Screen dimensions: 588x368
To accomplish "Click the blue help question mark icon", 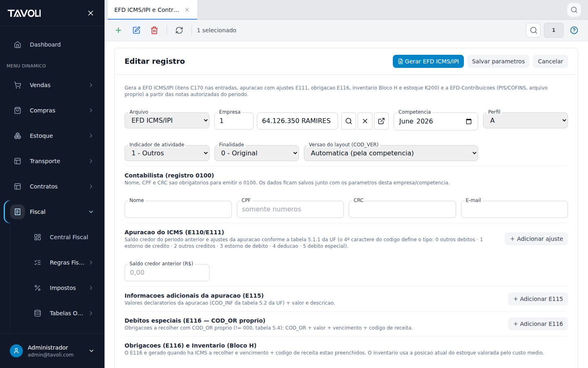I will (574, 30).
